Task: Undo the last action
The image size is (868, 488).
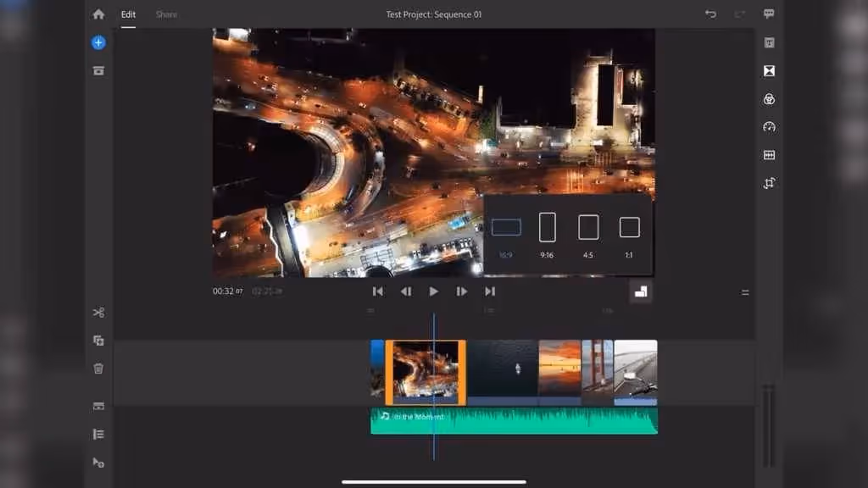Action: [709, 14]
